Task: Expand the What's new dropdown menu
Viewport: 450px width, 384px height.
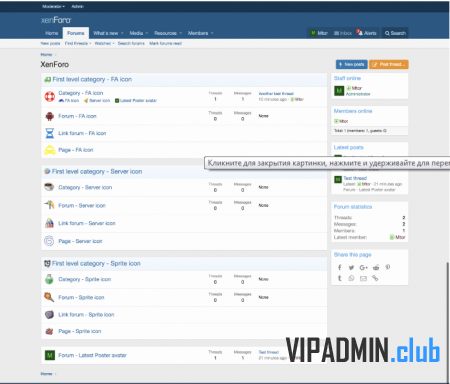Action: coord(122,33)
